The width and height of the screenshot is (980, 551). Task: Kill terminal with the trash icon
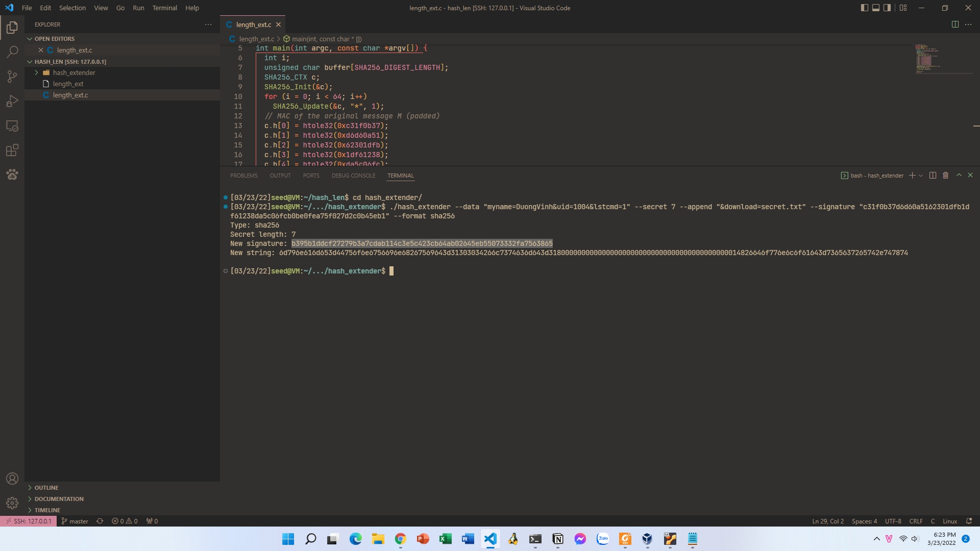click(x=945, y=175)
